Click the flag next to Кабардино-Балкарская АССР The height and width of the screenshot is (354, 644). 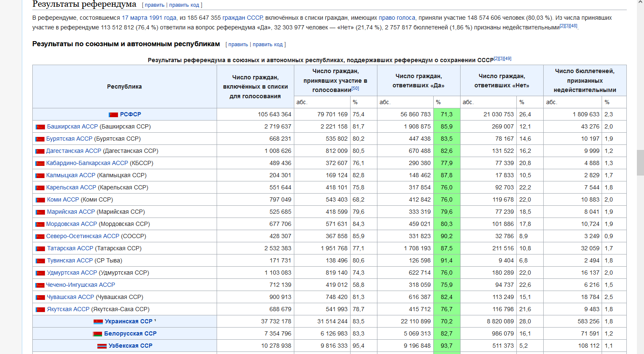click(x=40, y=163)
